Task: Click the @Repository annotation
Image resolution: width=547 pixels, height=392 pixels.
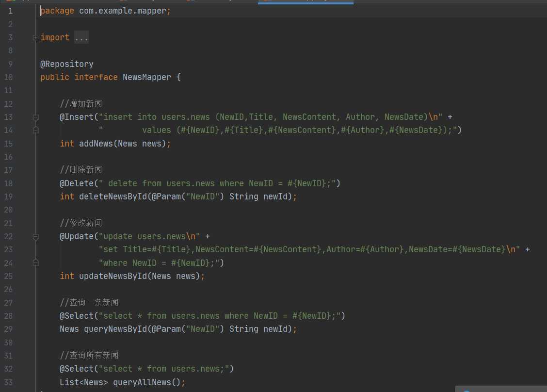Action: click(x=66, y=64)
